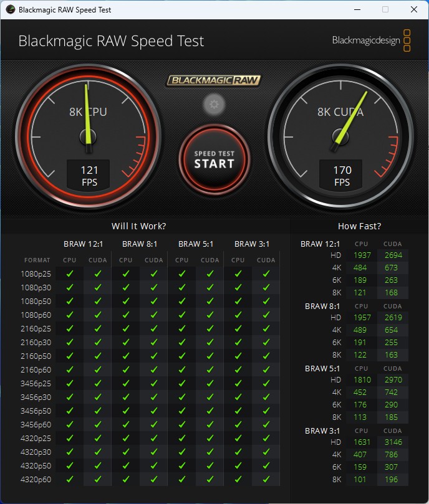Click the 2160p60 BRAW 12:1 CUDA checkmark

pos(97,369)
